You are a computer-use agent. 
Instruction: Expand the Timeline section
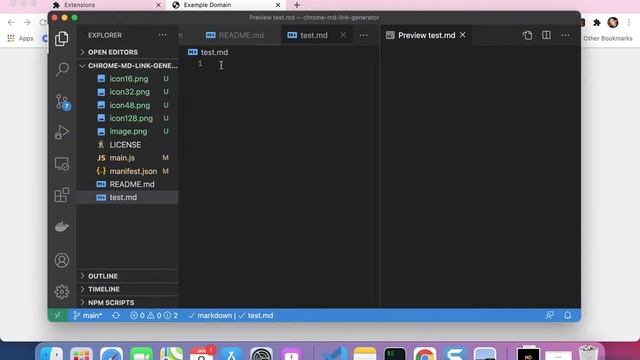[128, 289]
